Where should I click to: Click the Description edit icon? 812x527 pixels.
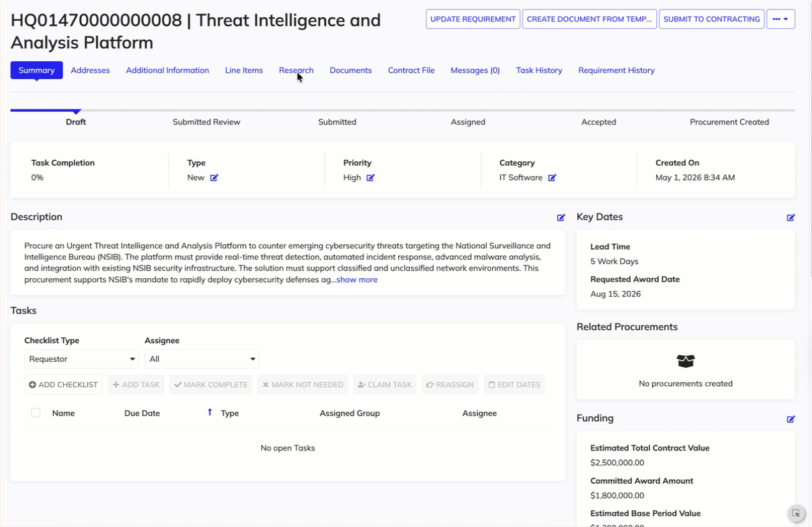(561, 218)
